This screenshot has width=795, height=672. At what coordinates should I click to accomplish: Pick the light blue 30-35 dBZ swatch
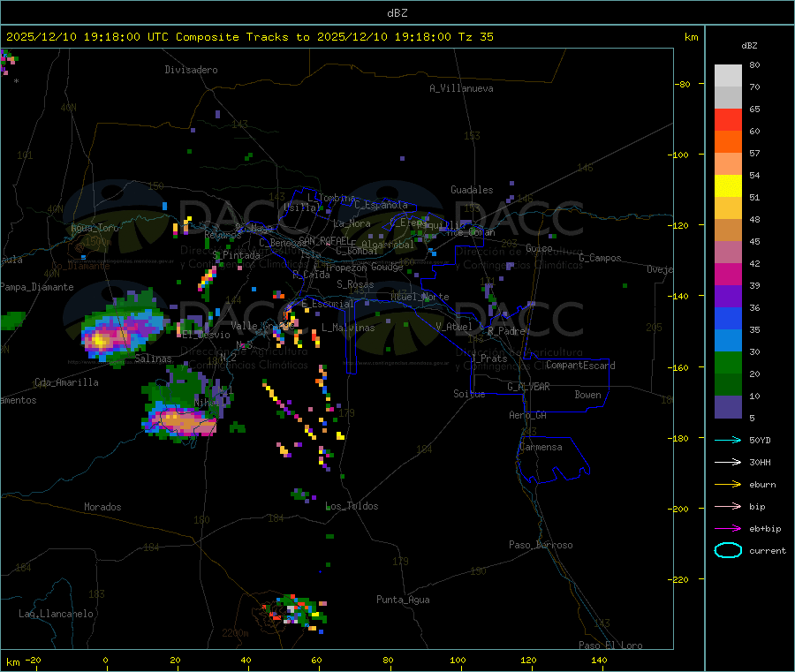pyautogui.click(x=728, y=341)
